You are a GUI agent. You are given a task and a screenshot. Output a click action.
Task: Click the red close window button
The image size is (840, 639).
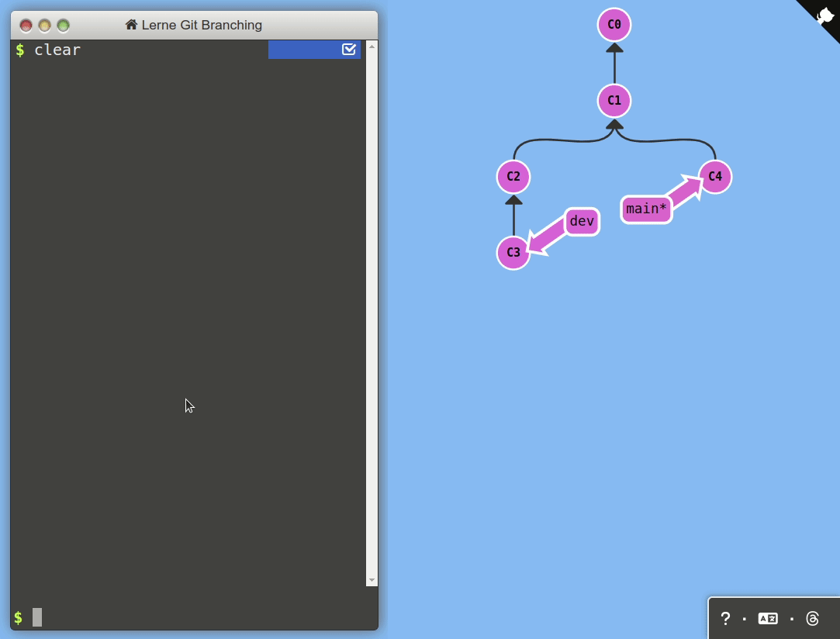coord(26,26)
